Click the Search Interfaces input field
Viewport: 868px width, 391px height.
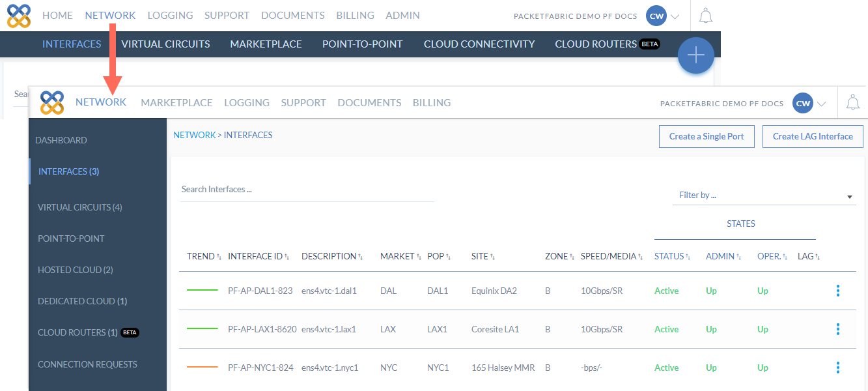[307, 190]
